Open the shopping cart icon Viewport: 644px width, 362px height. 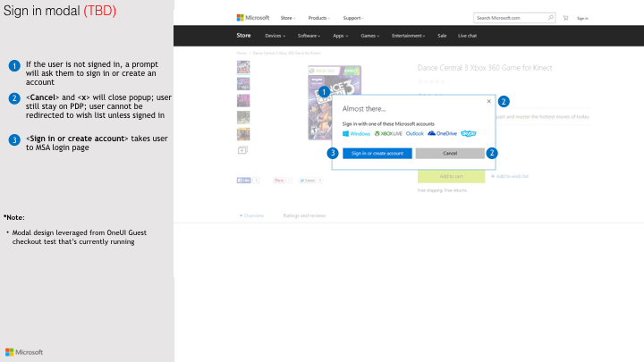(x=565, y=18)
